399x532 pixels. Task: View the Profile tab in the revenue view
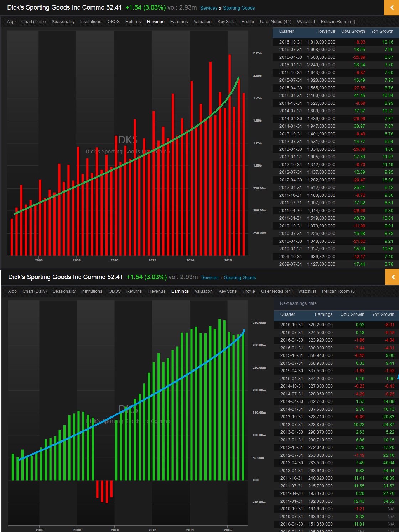pyautogui.click(x=248, y=22)
